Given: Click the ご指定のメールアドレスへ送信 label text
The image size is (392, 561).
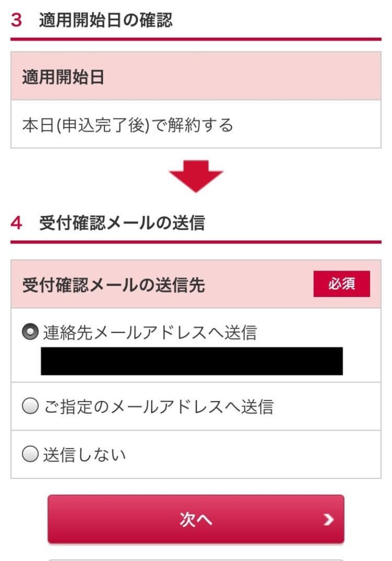Looking at the screenshot, I should (158, 407).
